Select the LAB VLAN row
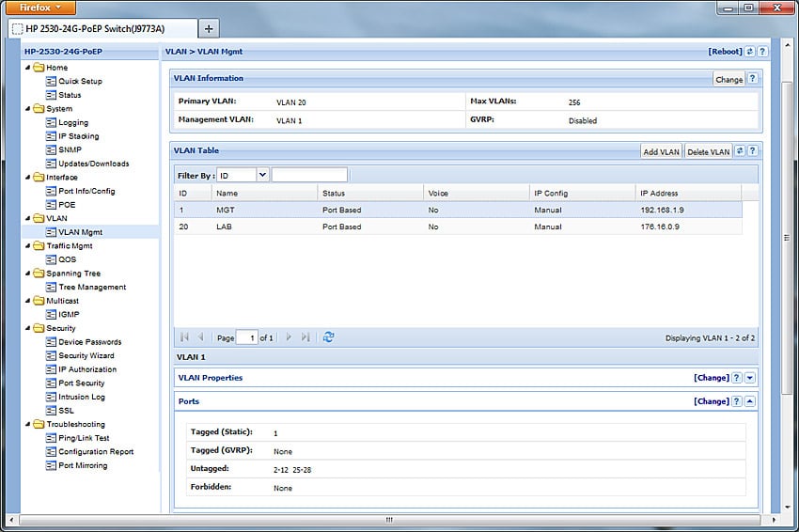 pyautogui.click(x=458, y=227)
